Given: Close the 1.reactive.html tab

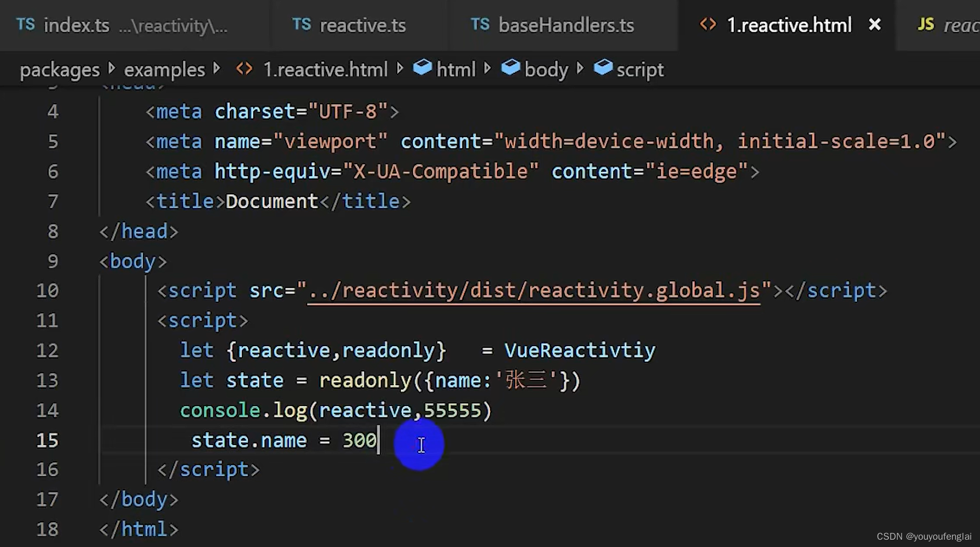Looking at the screenshot, I should pyautogui.click(x=875, y=24).
